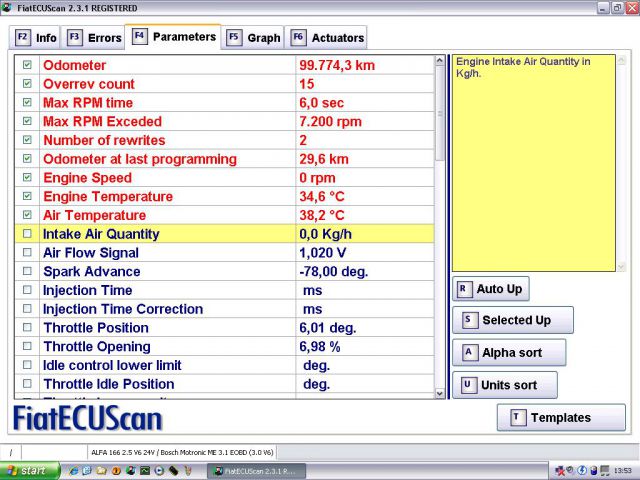
Task: Open Internet Explorer from the quick launch
Action: pos(73,471)
